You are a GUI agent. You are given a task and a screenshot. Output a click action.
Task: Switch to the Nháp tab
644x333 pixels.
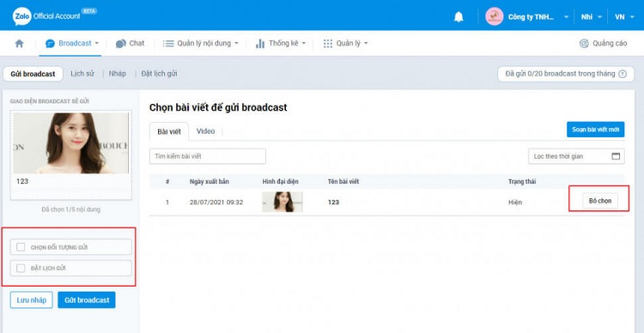click(x=117, y=74)
